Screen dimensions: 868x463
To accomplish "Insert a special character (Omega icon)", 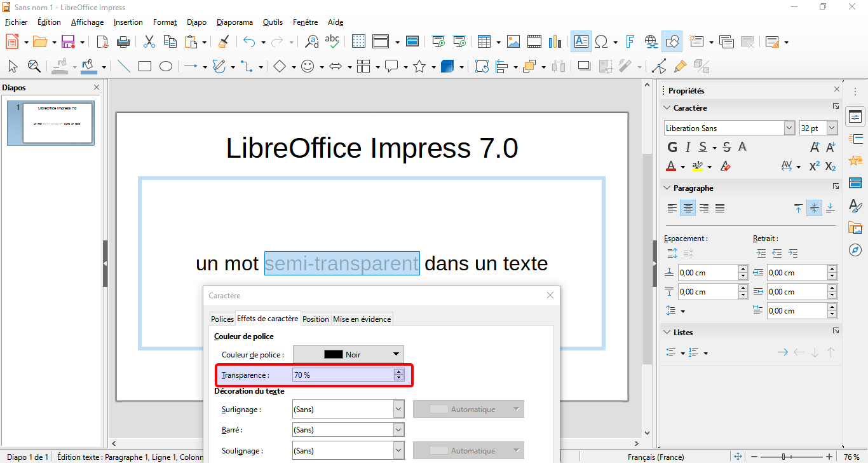I will [x=601, y=42].
